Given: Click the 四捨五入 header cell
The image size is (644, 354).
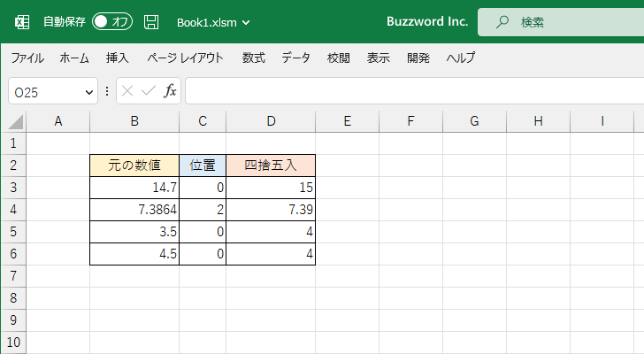Looking at the screenshot, I should pos(271,165).
